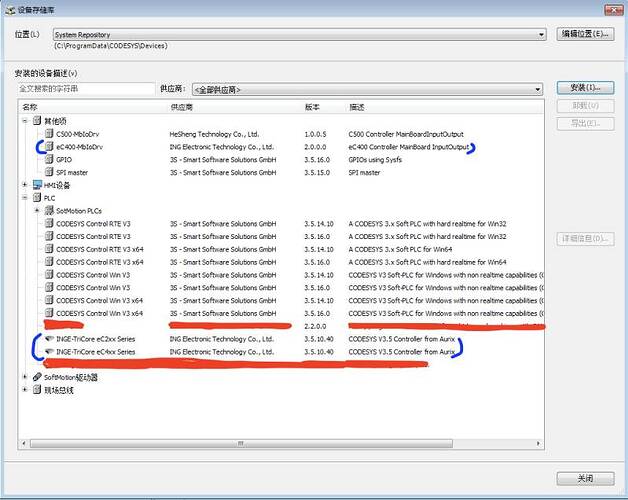Click the 详细信息(D)... details button

click(x=585, y=239)
